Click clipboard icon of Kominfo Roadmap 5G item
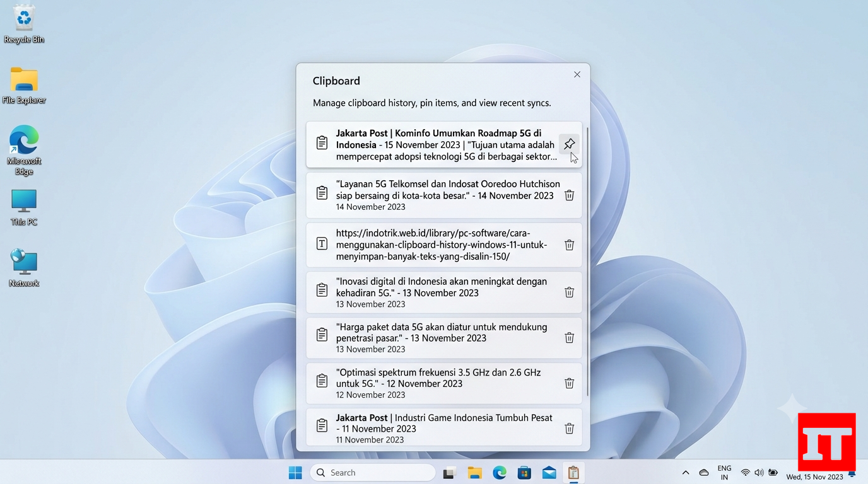The image size is (868, 484). click(x=322, y=142)
